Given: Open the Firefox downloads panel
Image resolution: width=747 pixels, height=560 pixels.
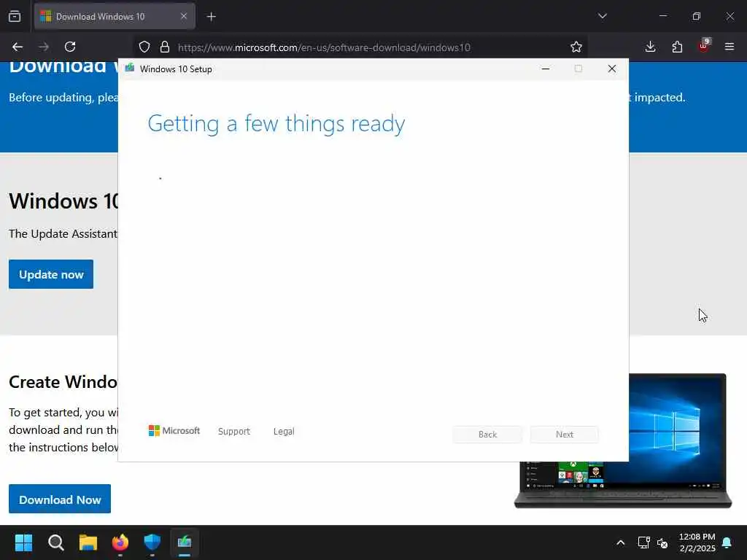Looking at the screenshot, I should [650, 47].
